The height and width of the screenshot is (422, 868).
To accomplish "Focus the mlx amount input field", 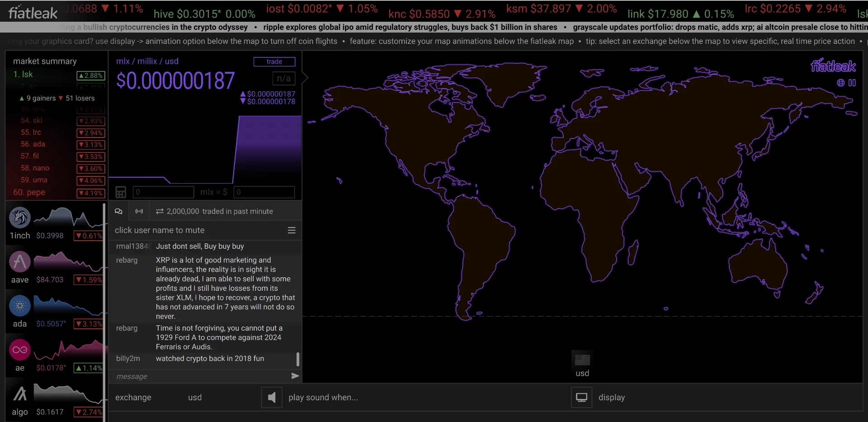I will [x=164, y=192].
